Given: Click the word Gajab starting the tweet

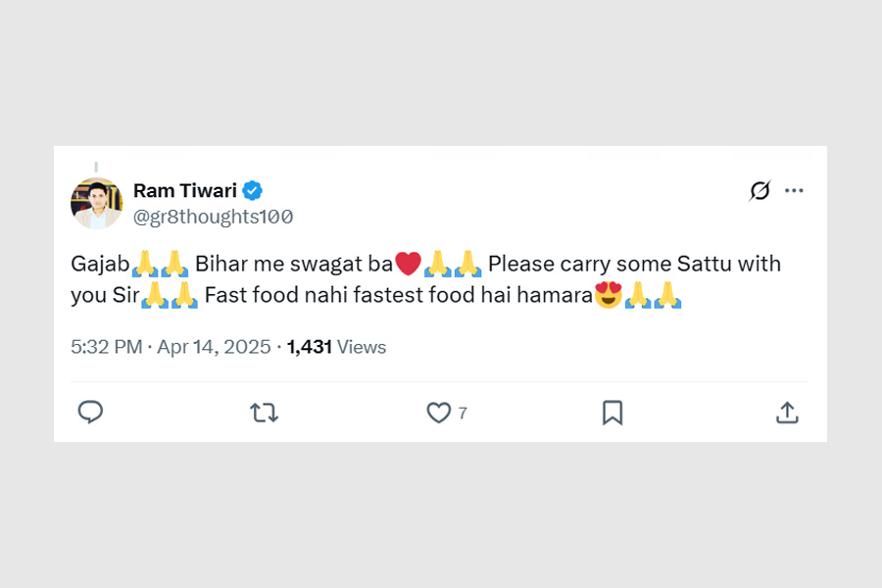Looking at the screenshot, I should point(100,264).
